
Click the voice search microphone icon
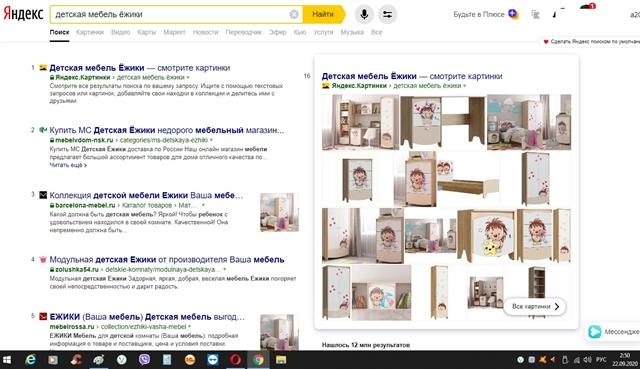(x=364, y=15)
